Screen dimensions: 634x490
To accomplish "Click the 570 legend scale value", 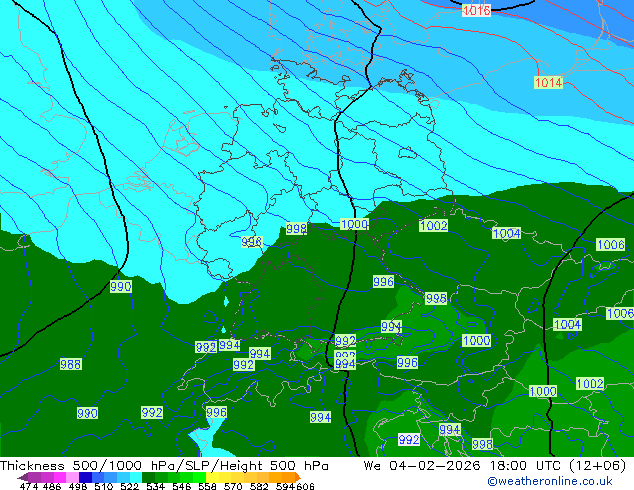I will click(233, 486).
